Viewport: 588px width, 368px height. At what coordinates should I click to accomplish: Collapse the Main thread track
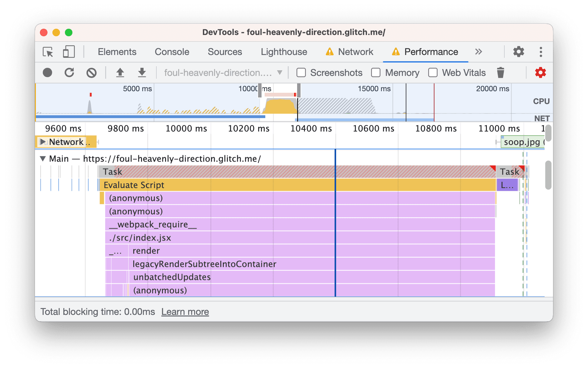click(x=43, y=159)
